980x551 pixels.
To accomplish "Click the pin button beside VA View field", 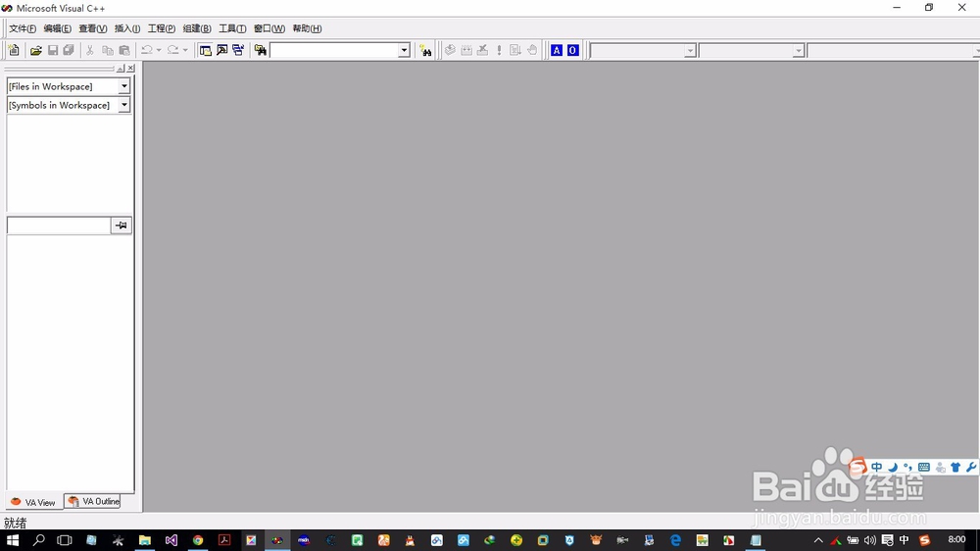I will coord(122,225).
